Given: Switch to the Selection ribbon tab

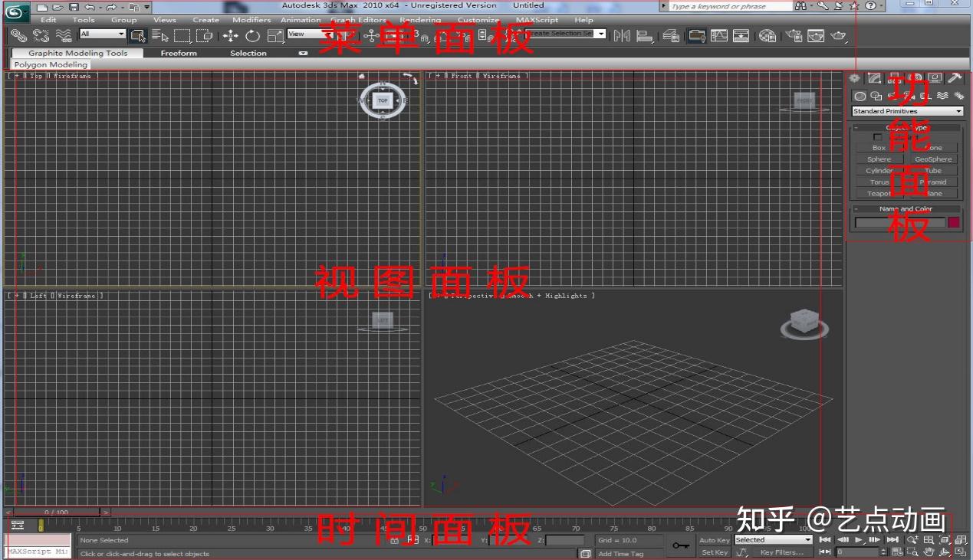Looking at the screenshot, I should tap(248, 53).
